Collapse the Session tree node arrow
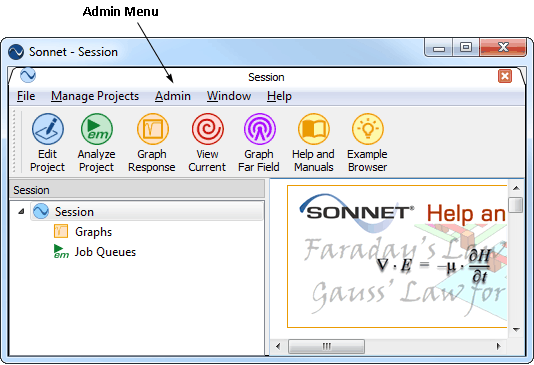Screen dimensions: 534x365 tap(21, 211)
